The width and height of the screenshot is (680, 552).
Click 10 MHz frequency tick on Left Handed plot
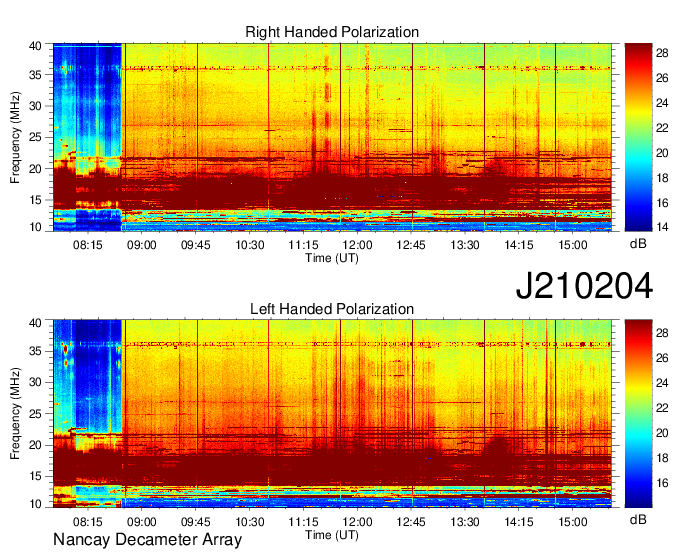pyautogui.click(x=35, y=503)
